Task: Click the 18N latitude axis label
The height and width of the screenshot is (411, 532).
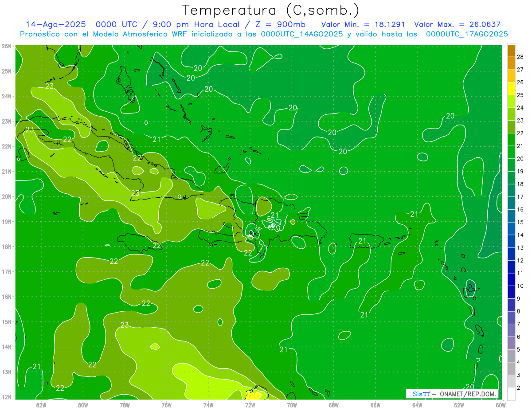Action: click(7, 247)
